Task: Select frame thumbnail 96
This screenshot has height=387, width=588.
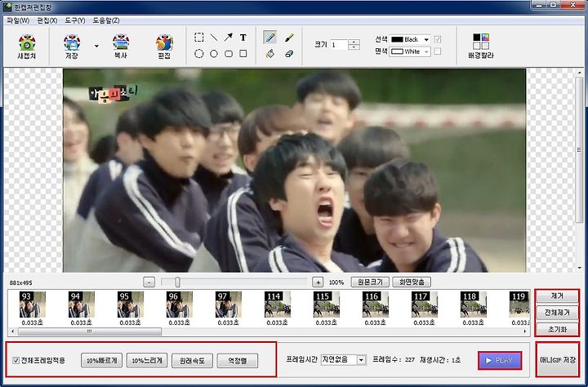Action: pyautogui.click(x=179, y=305)
